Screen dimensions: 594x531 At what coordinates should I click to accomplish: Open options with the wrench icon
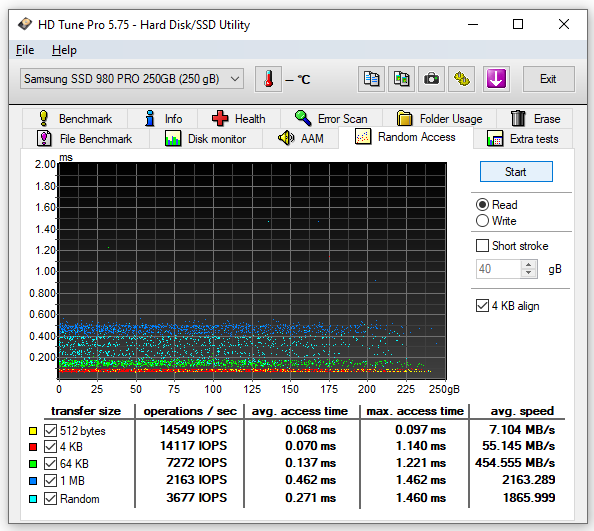pyautogui.click(x=461, y=79)
